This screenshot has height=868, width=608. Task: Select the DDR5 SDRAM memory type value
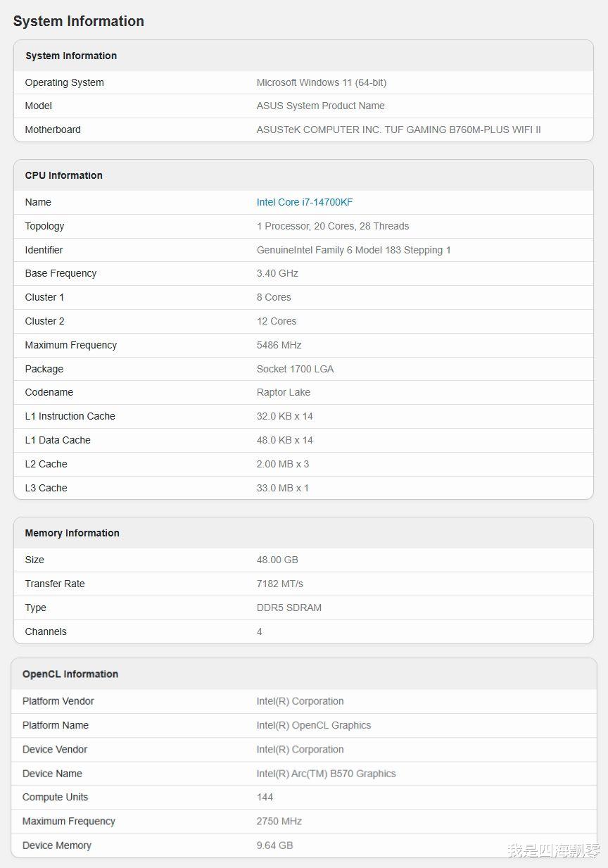pyautogui.click(x=289, y=608)
